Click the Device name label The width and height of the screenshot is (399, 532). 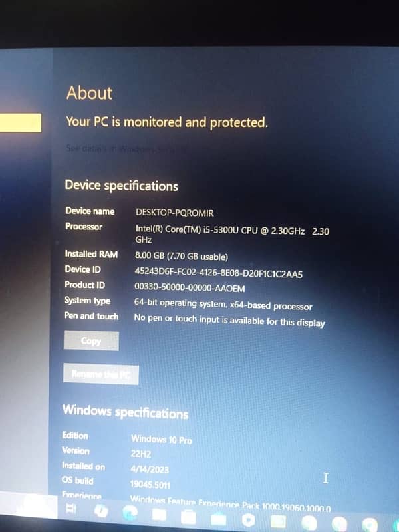coord(90,211)
